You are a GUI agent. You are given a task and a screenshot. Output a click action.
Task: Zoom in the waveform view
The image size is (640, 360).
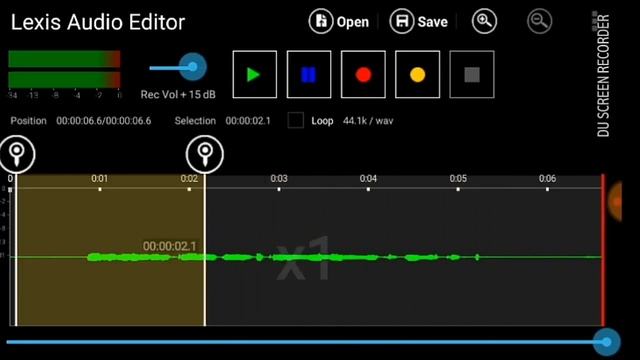pos(484,21)
